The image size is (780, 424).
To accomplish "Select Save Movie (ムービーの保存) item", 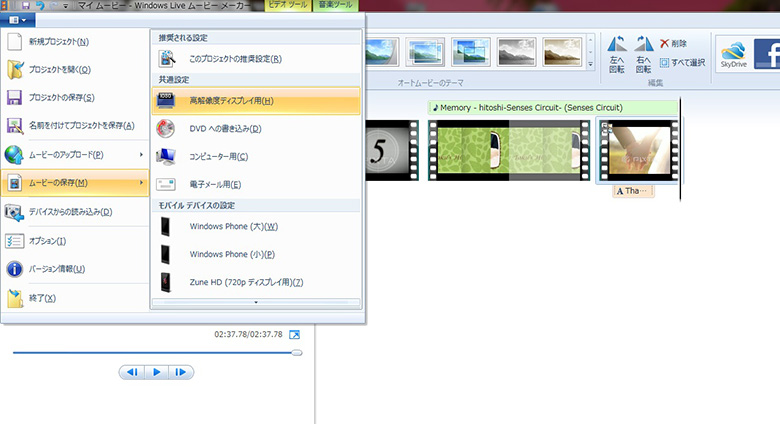I will click(75, 183).
